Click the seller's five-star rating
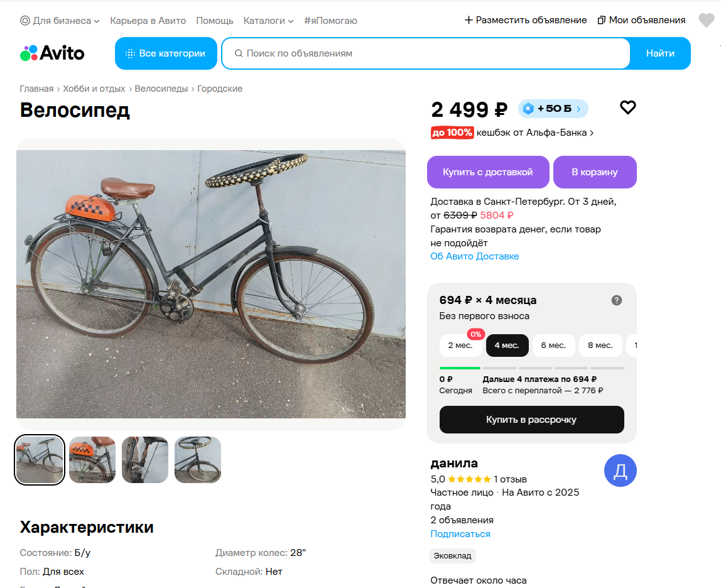721x588 pixels. [x=469, y=479]
